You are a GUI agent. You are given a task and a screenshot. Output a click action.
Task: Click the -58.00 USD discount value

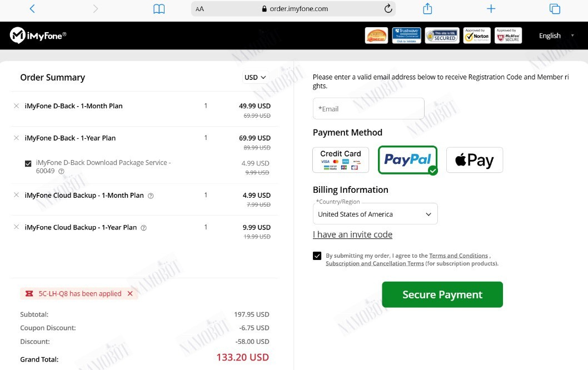point(252,342)
